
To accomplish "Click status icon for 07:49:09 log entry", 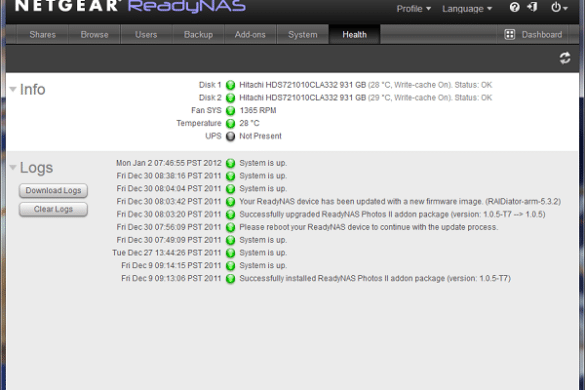I will pyautogui.click(x=231, y=240).
